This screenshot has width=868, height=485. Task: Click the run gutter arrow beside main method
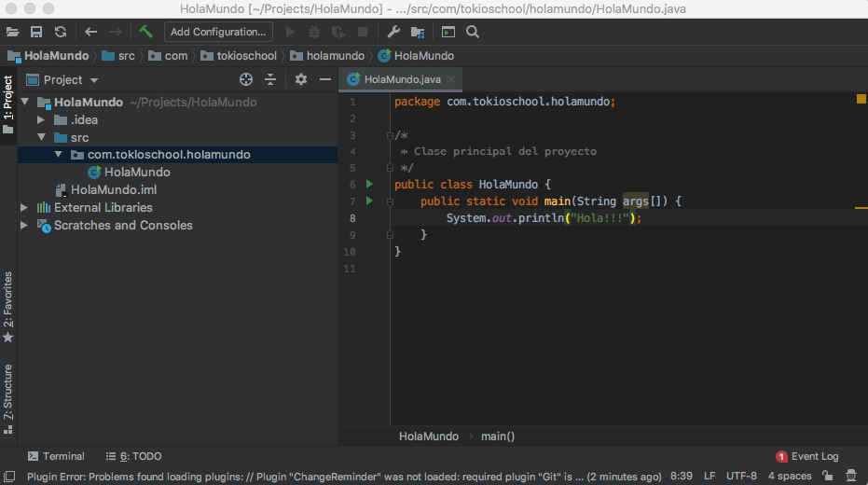[369, 201]
